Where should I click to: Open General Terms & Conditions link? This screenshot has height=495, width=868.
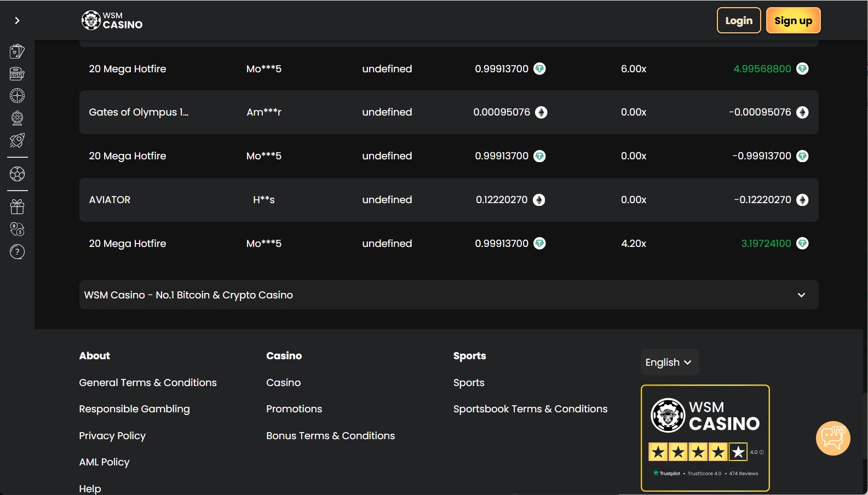coord(148,382)
